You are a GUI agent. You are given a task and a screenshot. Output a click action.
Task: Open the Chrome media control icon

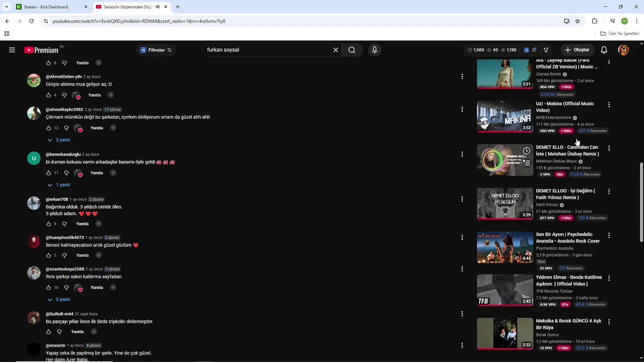point(612,21)
